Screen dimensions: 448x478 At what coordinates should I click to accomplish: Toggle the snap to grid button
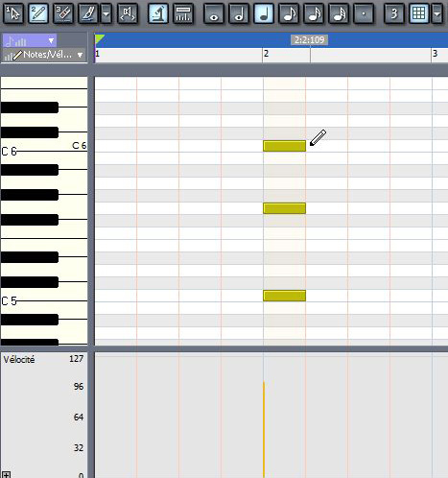[x=419, y=13]
